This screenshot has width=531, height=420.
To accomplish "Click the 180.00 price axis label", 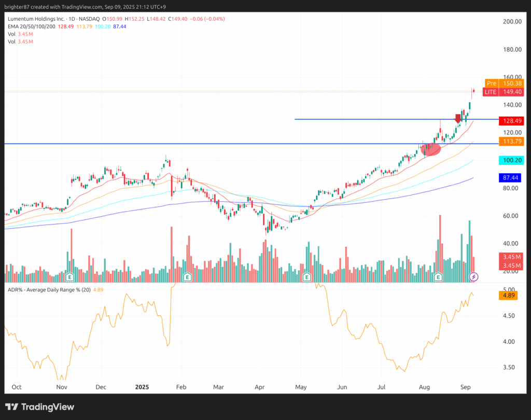I will pos(512,49).
